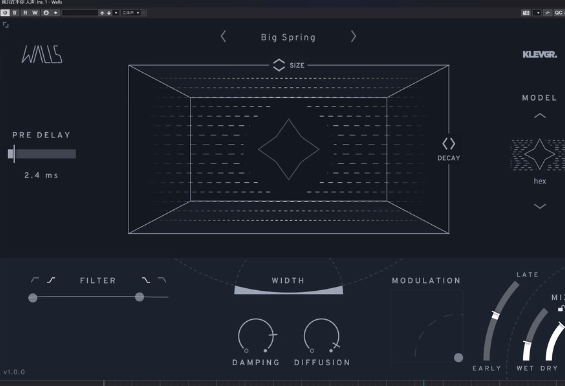Click the star shape in room center
This screenshot has width=565, height=386.
click(288, 149)
